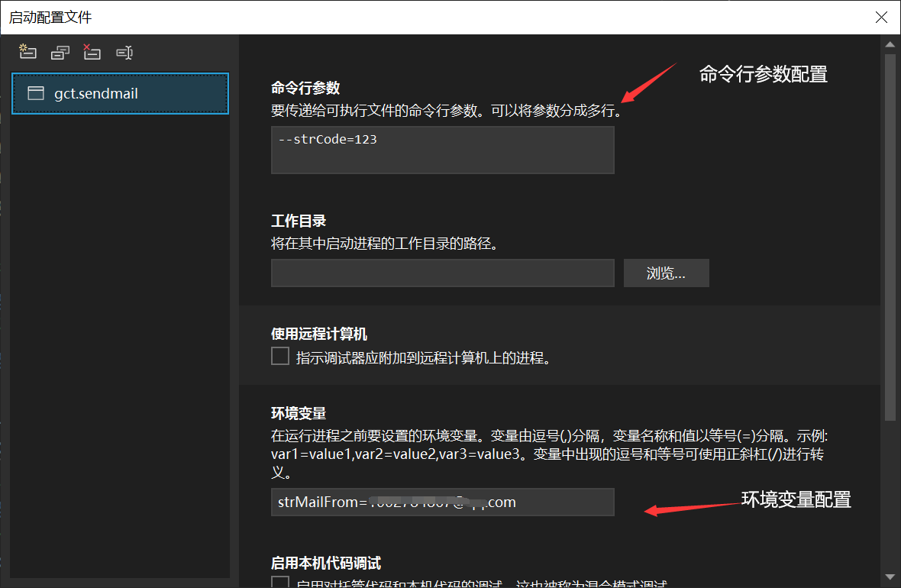
Task: Click the vertical scrollbar thumb
Action: (x=890, y=229)
